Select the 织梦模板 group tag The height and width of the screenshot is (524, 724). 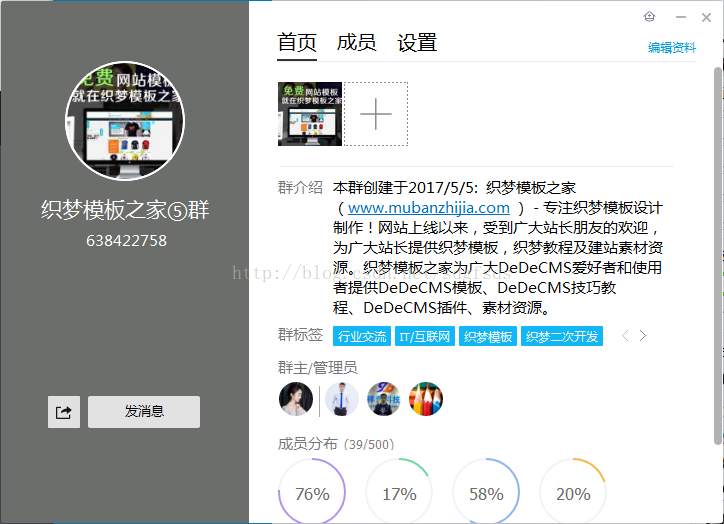488,336
